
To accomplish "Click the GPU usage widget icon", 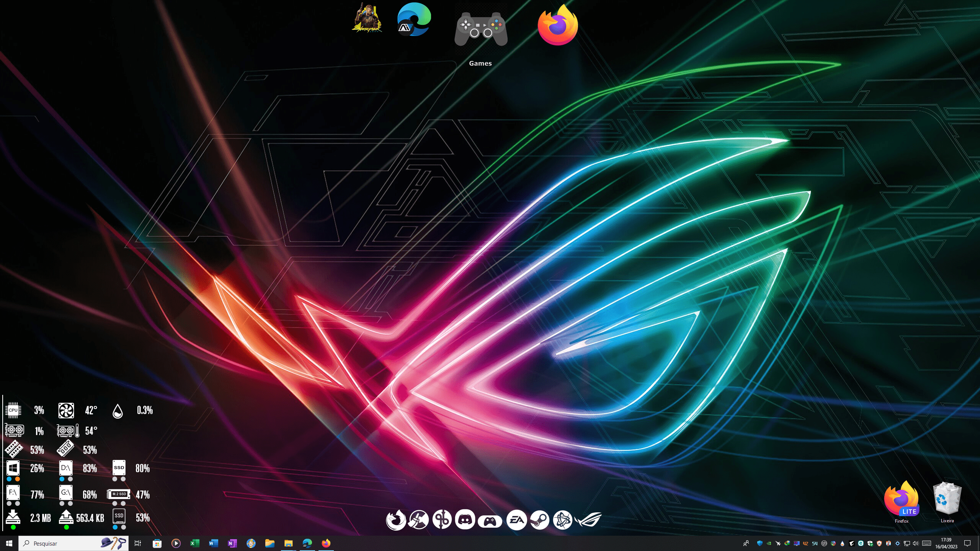I will click(x=15, y=430).
